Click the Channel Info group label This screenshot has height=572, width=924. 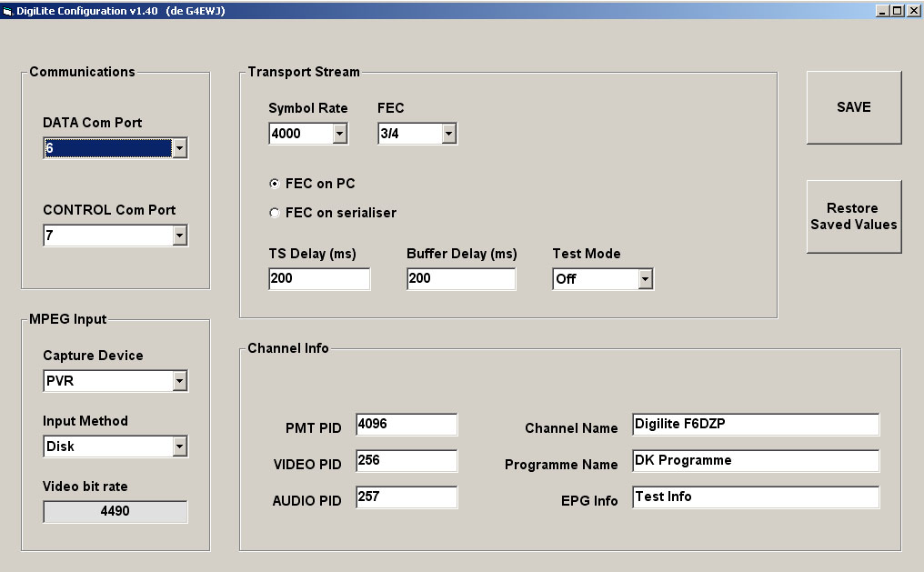pyautogui.click(x=288, y=348)
